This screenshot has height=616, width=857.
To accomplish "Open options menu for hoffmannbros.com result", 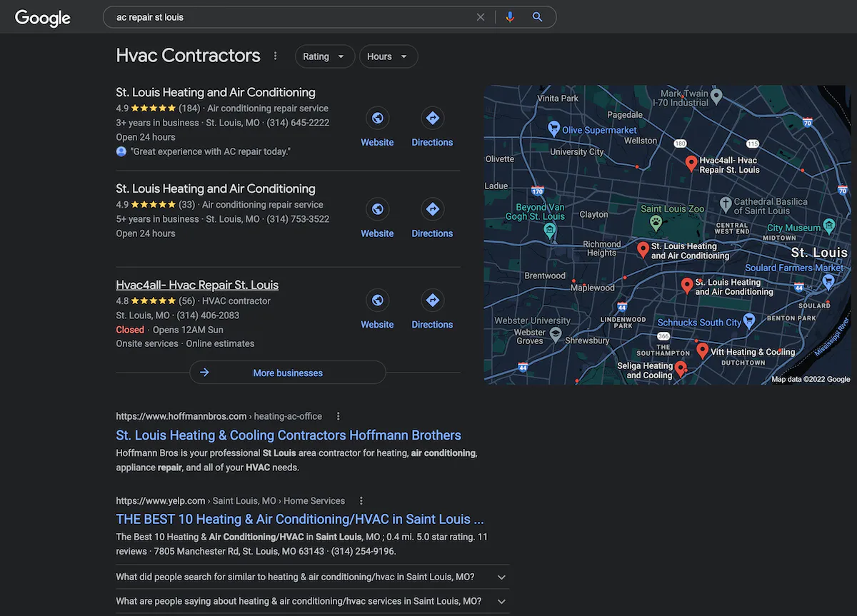I will tap(339, 416).
